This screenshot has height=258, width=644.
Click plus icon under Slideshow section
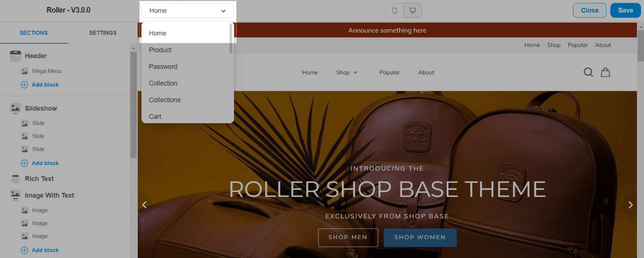pyautogui.click(x=25, y=163)
